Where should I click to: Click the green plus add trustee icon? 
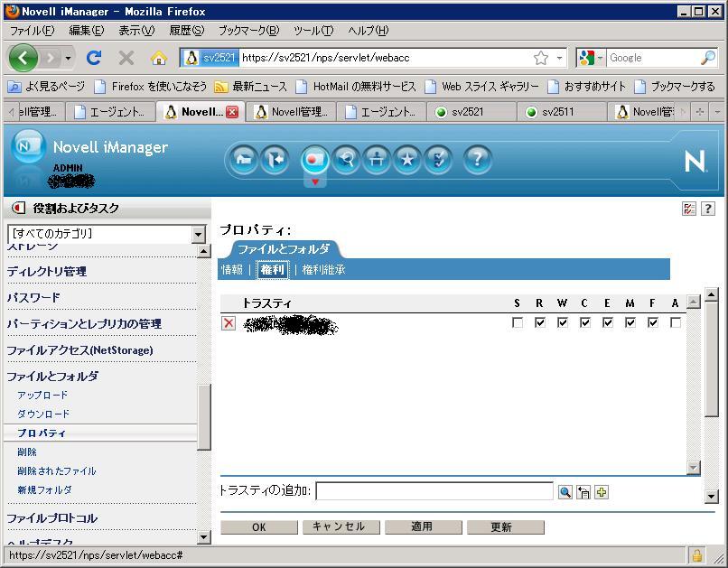(x=602, y=492)
